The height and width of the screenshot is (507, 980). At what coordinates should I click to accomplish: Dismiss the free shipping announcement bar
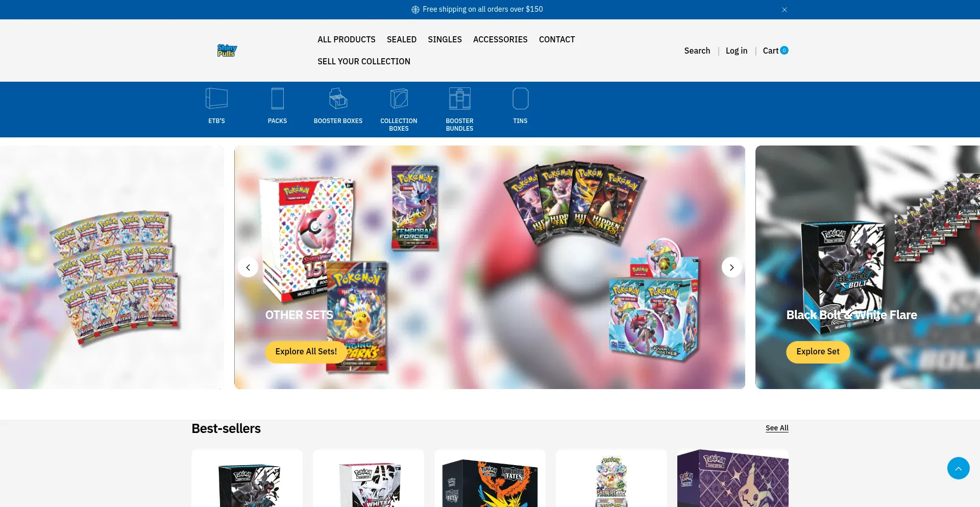pos(785,10)
